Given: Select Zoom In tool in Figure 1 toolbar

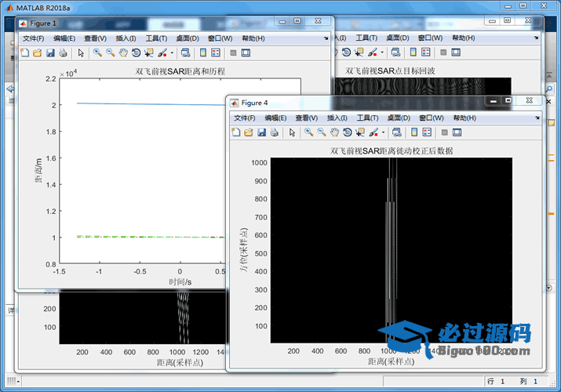Looking at the screenshot, I should tap(97, 53).
